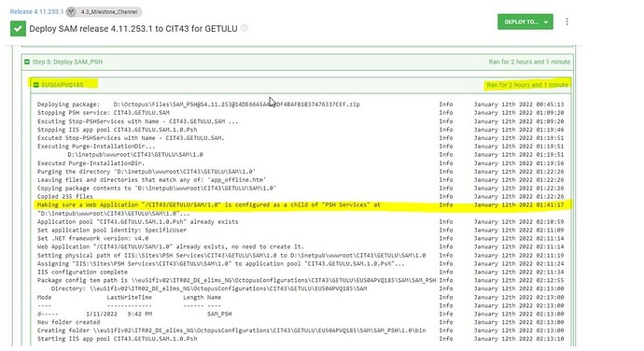Click the 'Creating folder' log line
The height and width of the screenshot is (351, 644).
pos(231,330)
